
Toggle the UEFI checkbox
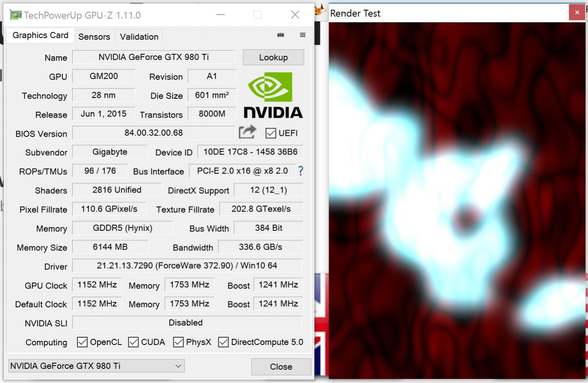[271, 133]
